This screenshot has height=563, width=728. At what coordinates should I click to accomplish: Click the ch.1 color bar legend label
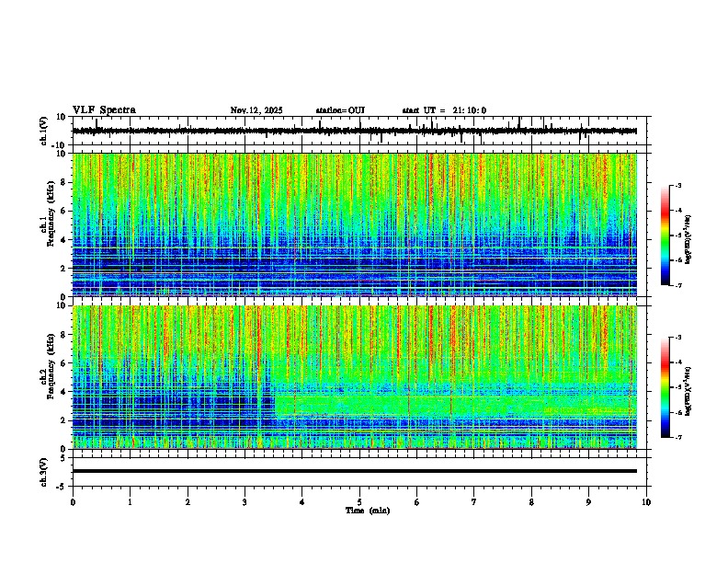coord(688,239)
